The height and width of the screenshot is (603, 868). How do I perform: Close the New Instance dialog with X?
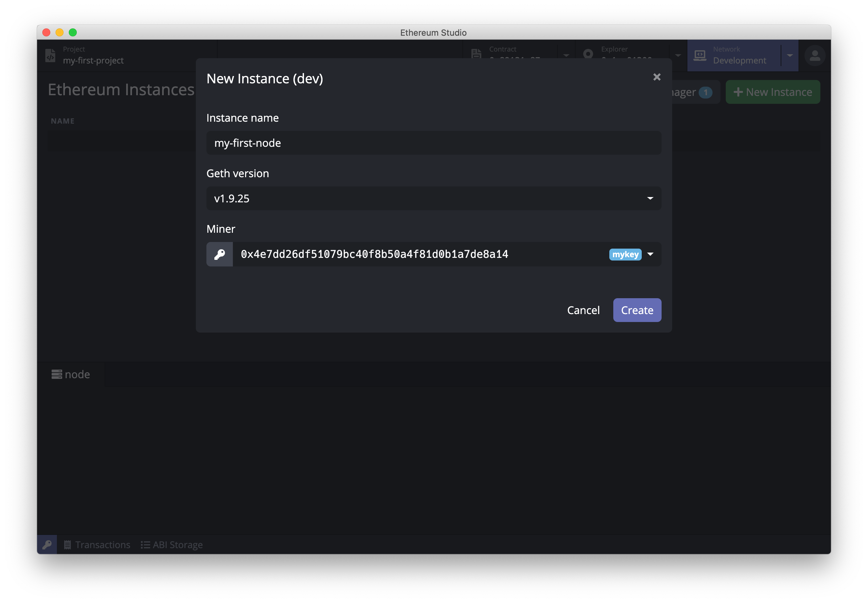tap(657, 77)
